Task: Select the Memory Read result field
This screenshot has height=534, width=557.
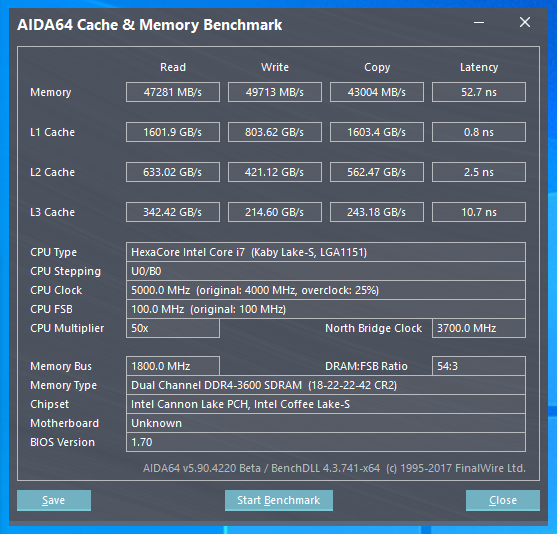Action: pyautogui.click(x=173, y=92)
